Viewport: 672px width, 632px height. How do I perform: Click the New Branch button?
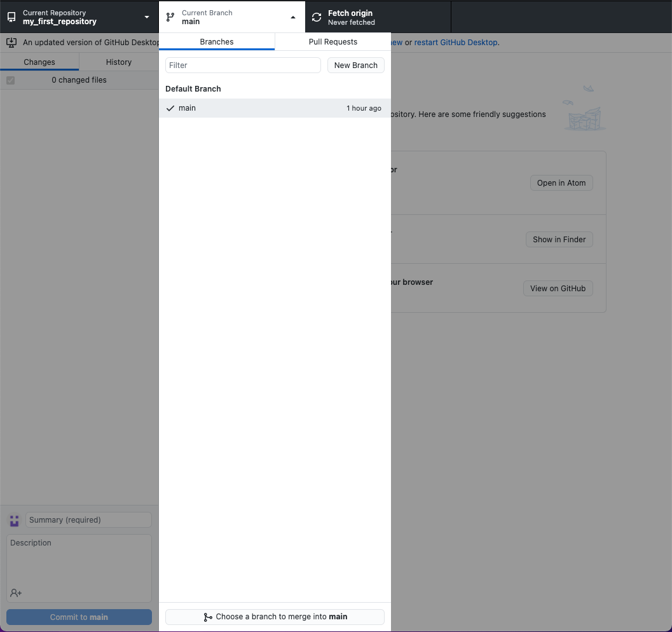click(x=356, y=65)
